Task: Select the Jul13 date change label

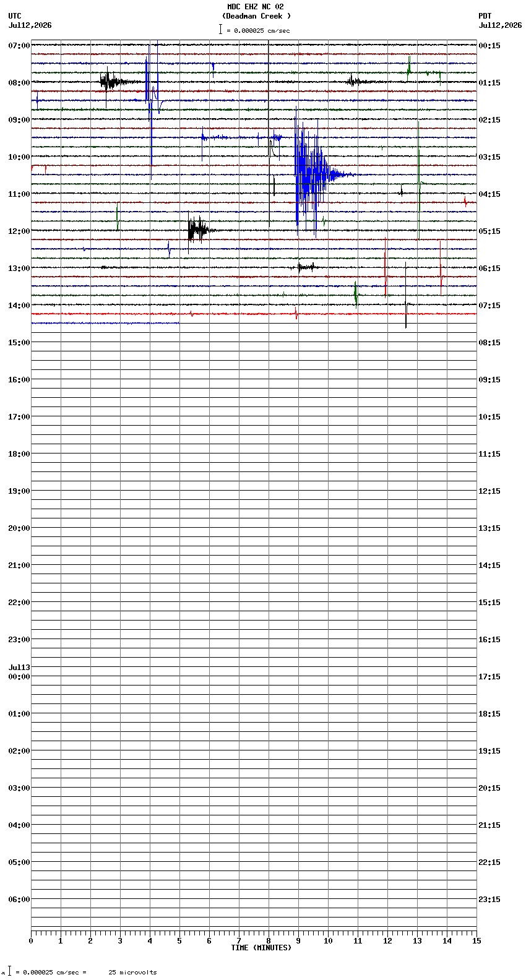Action: point(19,668)
